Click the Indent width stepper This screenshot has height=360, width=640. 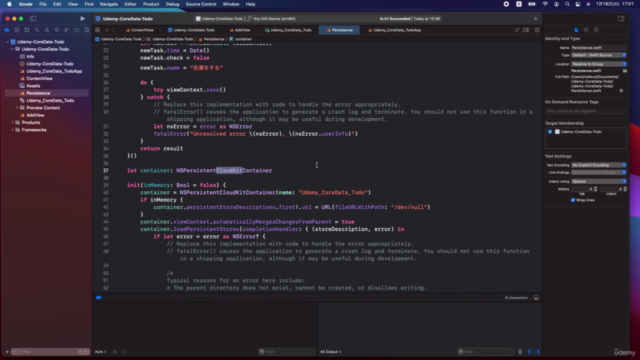coord(625,189)
